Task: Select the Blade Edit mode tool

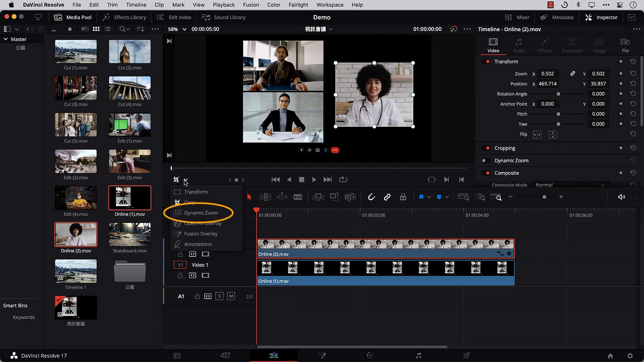Action: click(x=298, y=197)
